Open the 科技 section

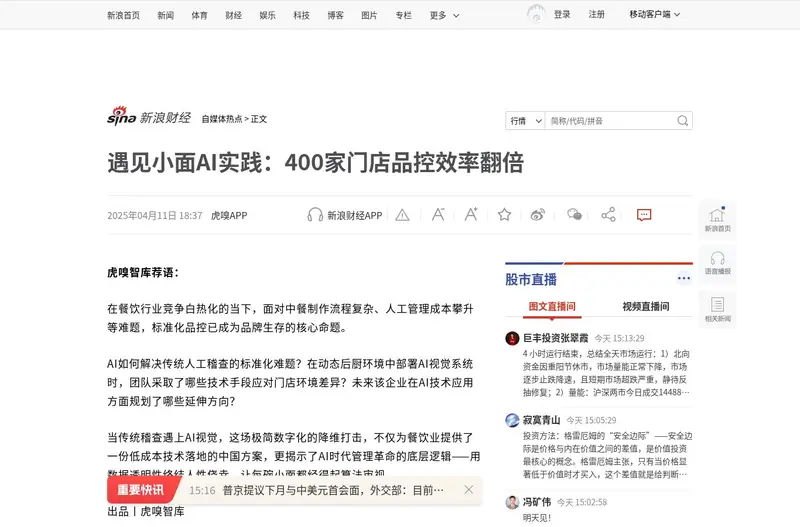pos(302,15)
